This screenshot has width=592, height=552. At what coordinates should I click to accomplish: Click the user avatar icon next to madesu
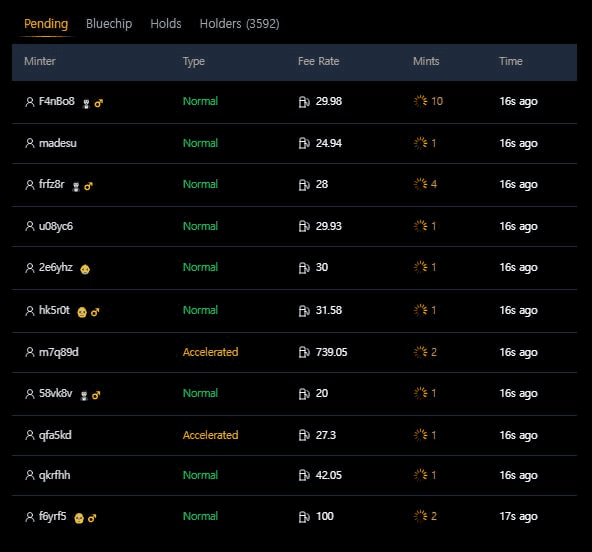pyautogui.click(x=29, y=143)
